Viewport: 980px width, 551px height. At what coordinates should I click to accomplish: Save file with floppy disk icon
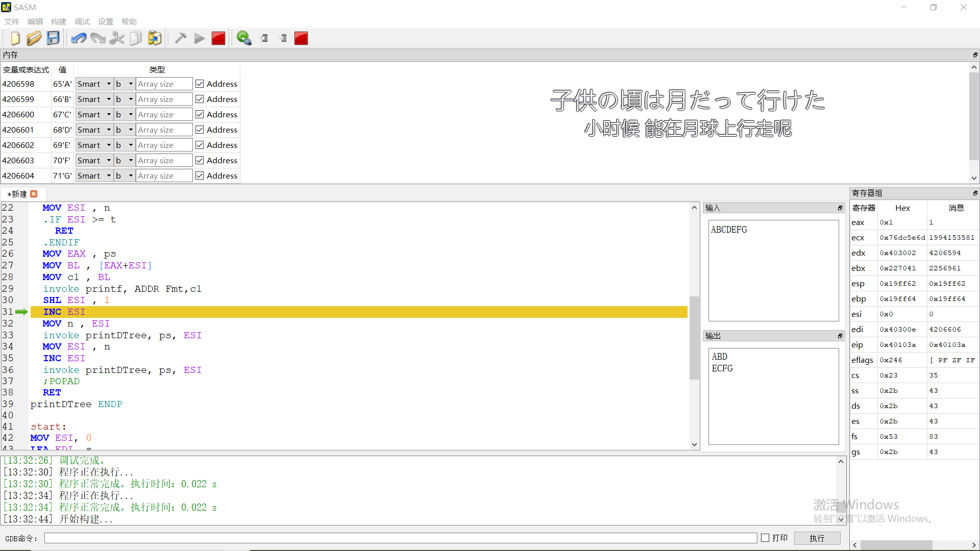(53, 38)
